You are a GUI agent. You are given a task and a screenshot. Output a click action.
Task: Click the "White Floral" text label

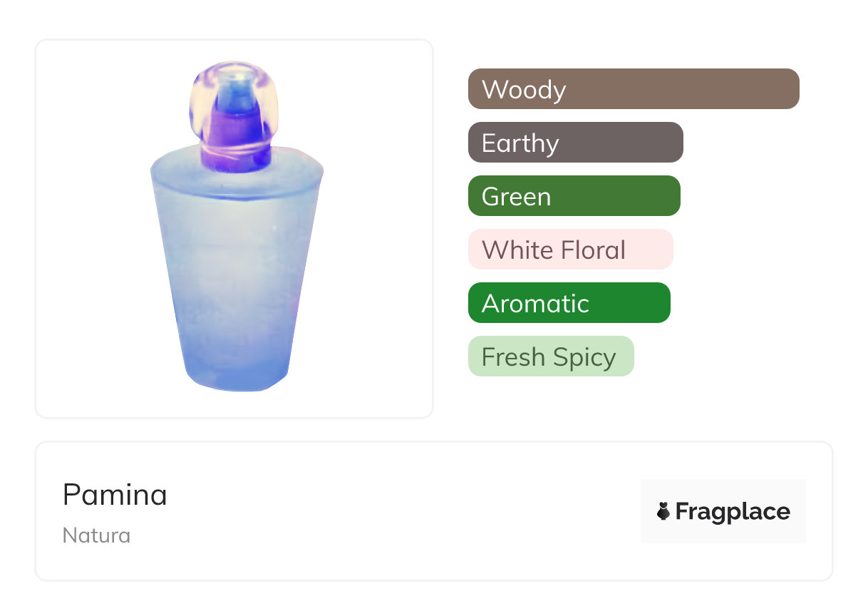point(554,250)
